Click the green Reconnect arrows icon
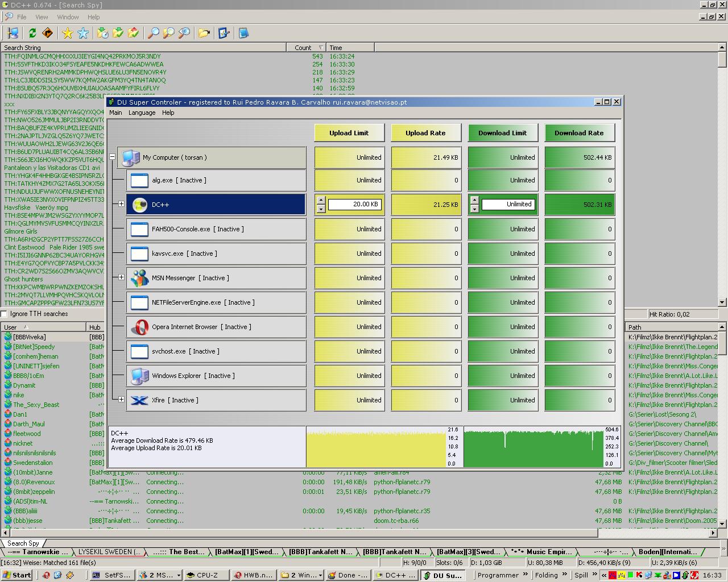Viewport: 728px width, 582px height. pyautogui.click(x=32, y=33)
